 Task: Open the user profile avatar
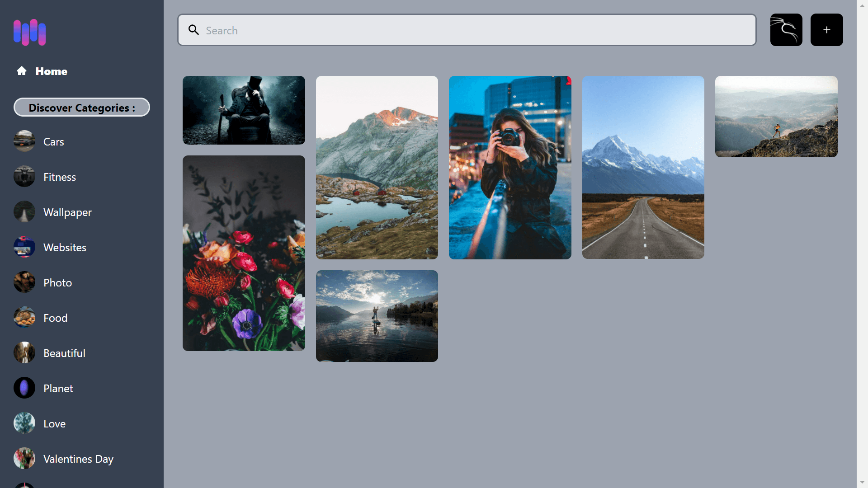[786, 30]
